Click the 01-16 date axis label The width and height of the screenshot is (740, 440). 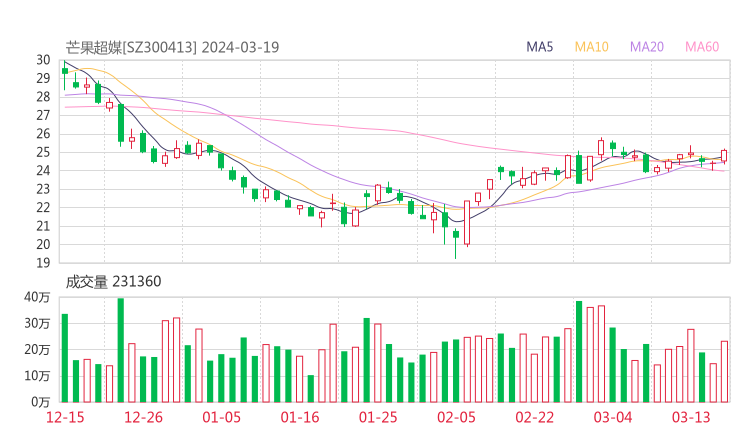tap(300, 417)
